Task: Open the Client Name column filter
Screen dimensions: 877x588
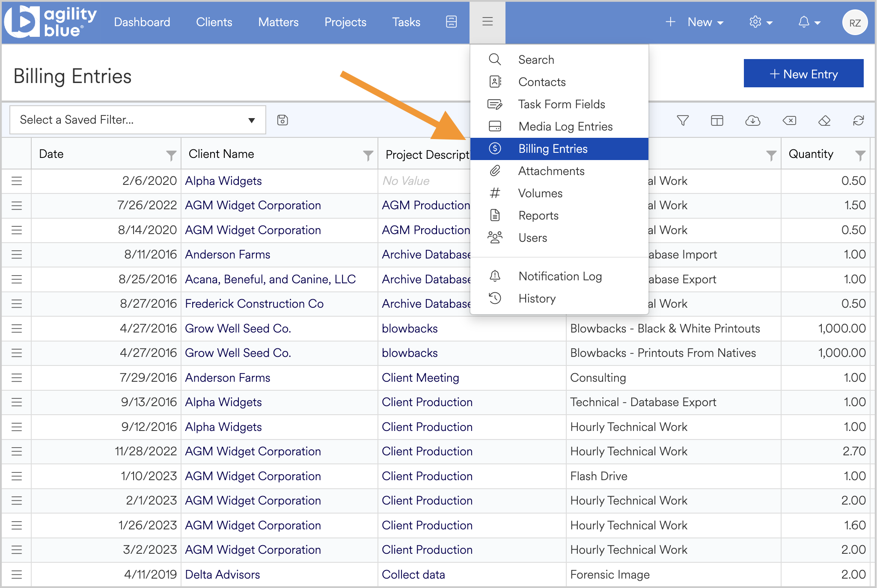Action: (368, 155)
